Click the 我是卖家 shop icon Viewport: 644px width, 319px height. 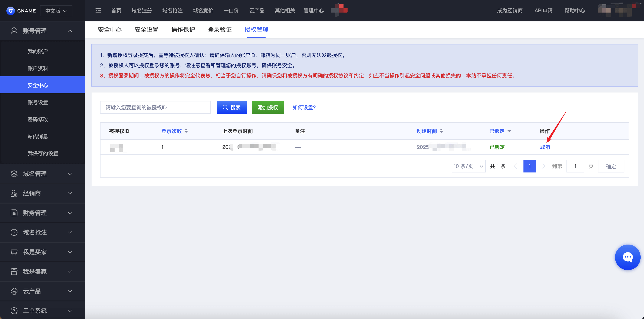(14, 272)
